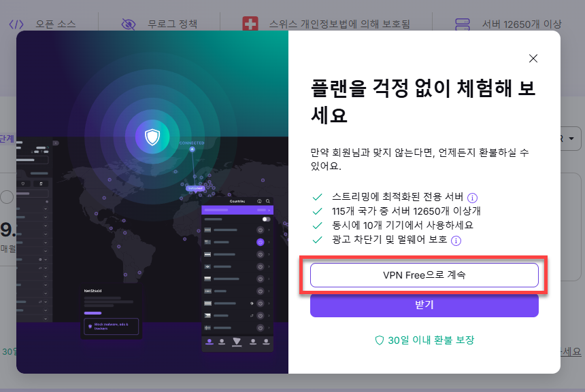The image size is (585, 392).
Task: Click the 'VPN Free으로 계속' button
Action: coord(424,275)
